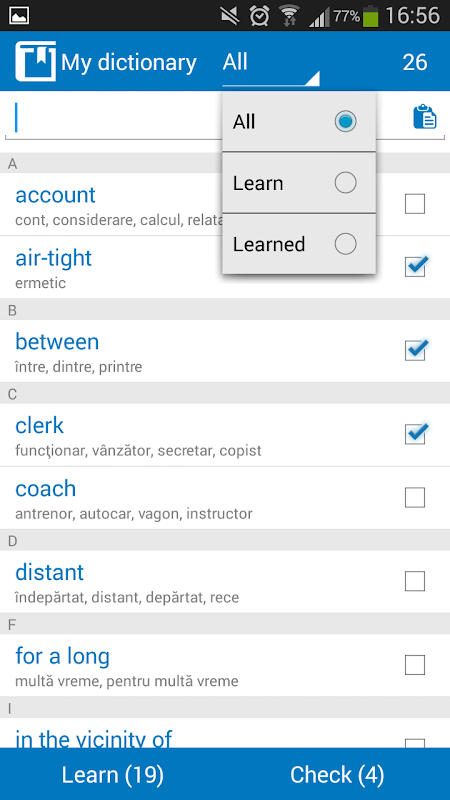Open the Check (4) tab
This screenshot has height=800, width=450.
(337, 774)
